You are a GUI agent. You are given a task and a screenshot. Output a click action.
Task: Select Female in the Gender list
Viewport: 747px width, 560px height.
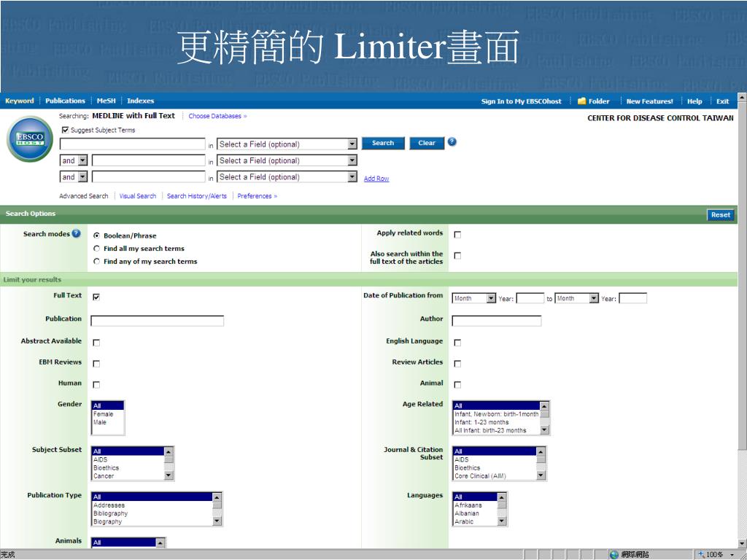pos(104,414)
